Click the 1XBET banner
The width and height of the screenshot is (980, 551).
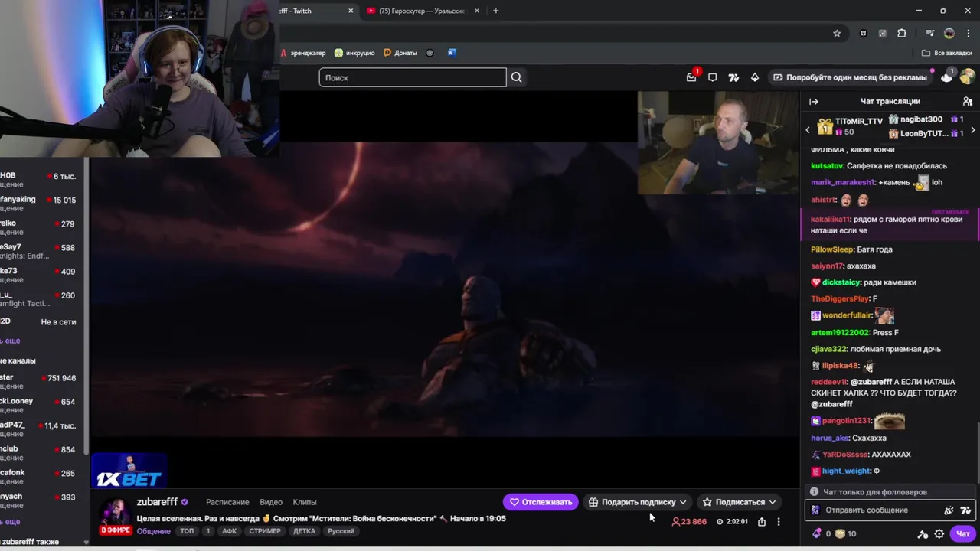[129, 471]
